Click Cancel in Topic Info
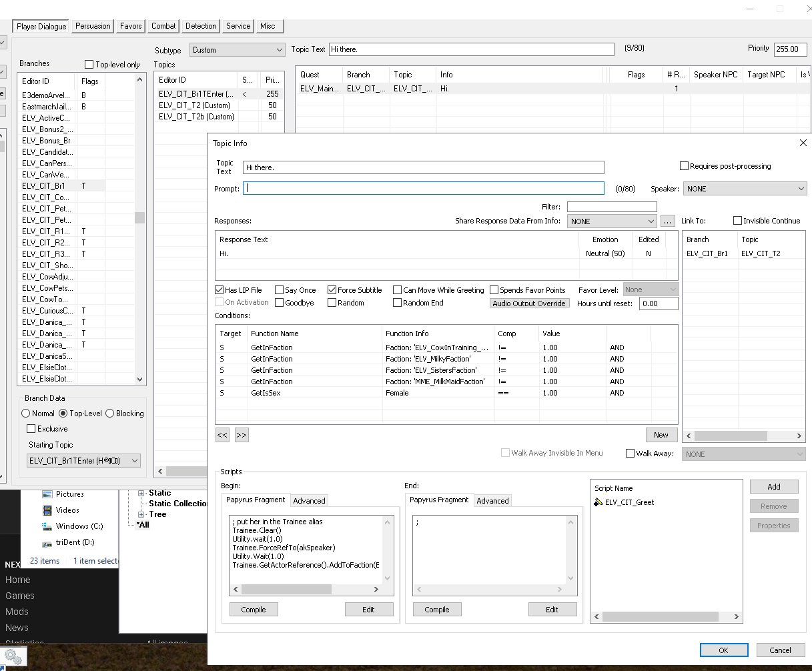The width and height of the screenshot is (812, 671). [x=781, y=650]
